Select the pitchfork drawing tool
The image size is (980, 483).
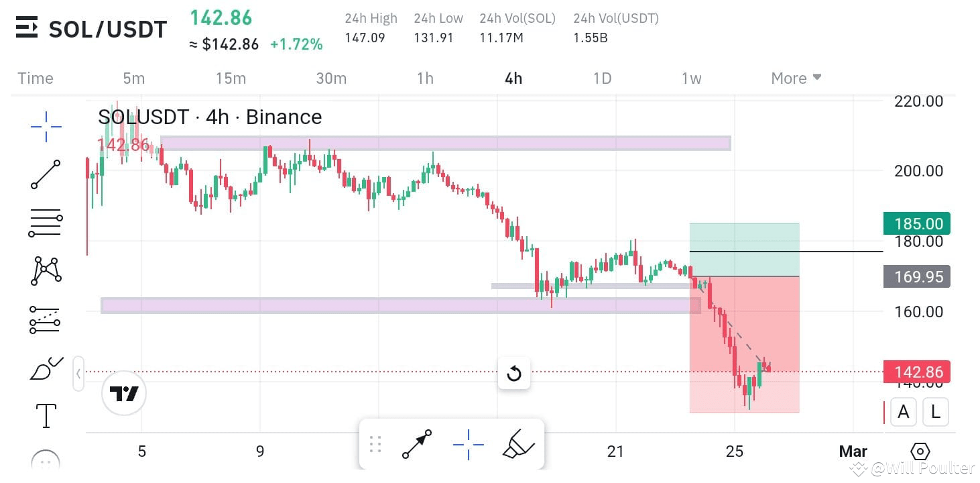click(x=45, y=319)
